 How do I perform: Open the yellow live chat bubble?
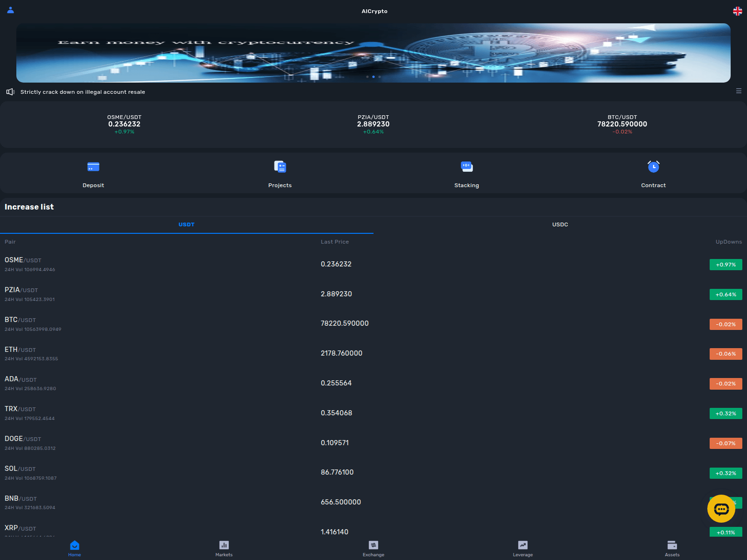[721, 509]
